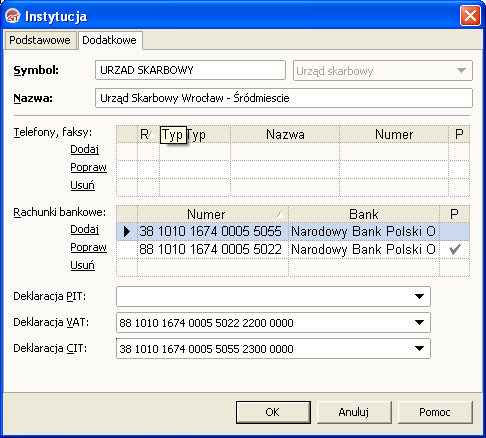
Task: Click Narodowy Bank Polski cell in second row
Action: [x=364, y=249]
